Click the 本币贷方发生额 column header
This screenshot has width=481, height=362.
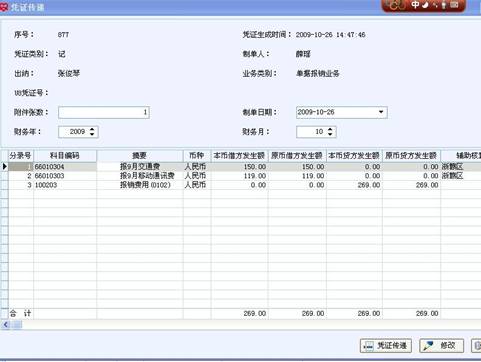point(354,156)
